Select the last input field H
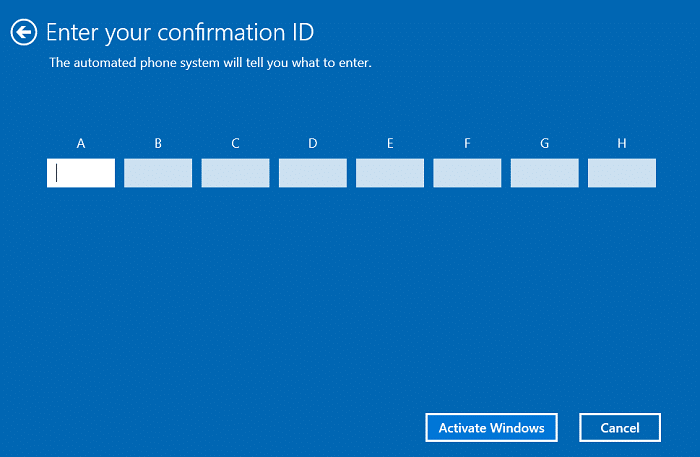 [x=621, y=173]
